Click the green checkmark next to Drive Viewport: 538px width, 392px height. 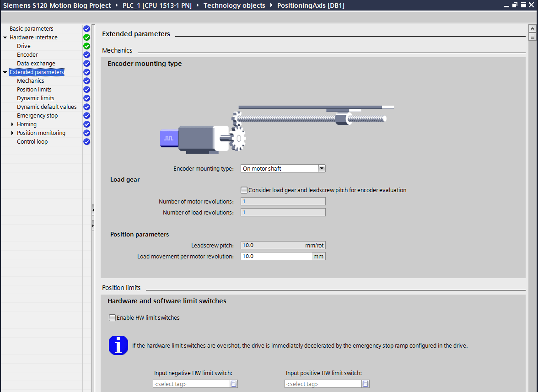[87, 46]
